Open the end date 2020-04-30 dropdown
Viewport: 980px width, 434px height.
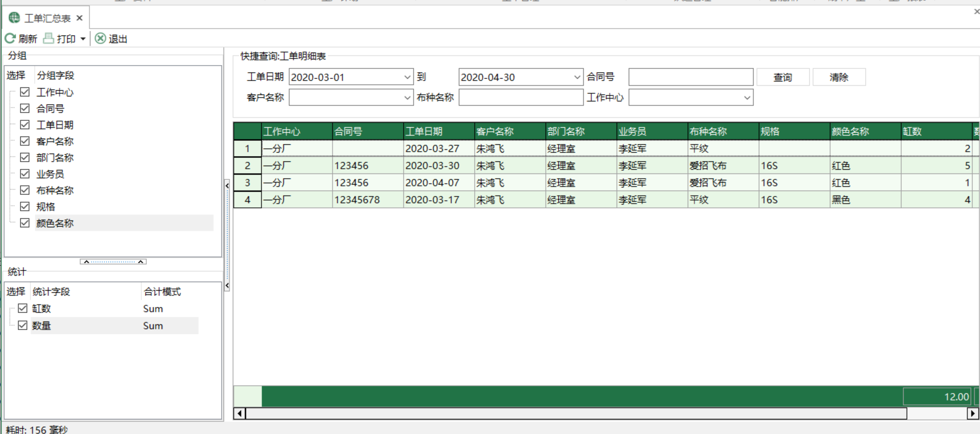click(577, 77)
